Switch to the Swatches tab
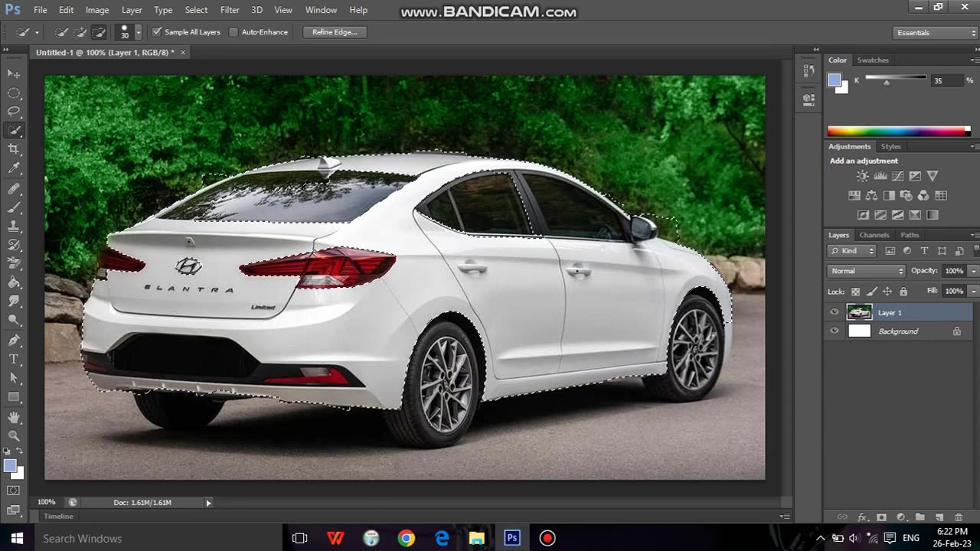This screenshot has width=980, height=551. point(873,60)
